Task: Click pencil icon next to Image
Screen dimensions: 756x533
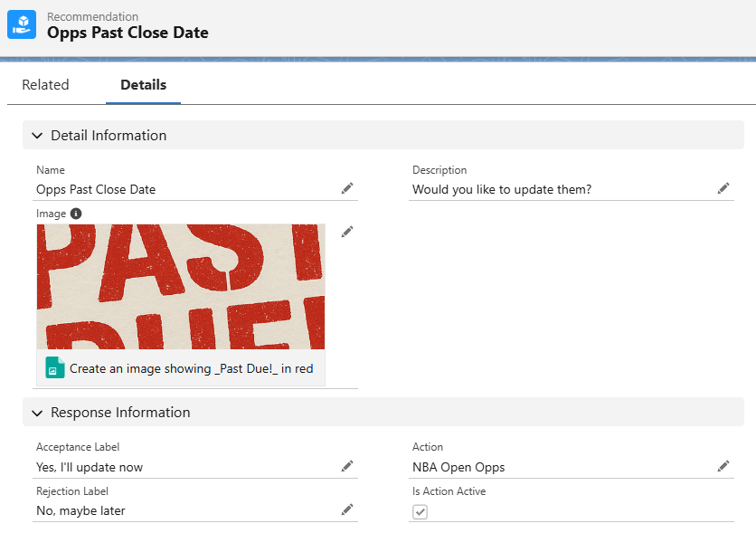Action: point(347,232)
